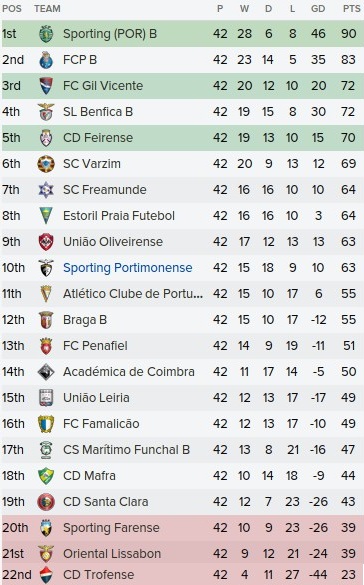The height and width of the screenshot is (585, 364).
Task: Click the Braga B club crest
Action: pos(46,320)
